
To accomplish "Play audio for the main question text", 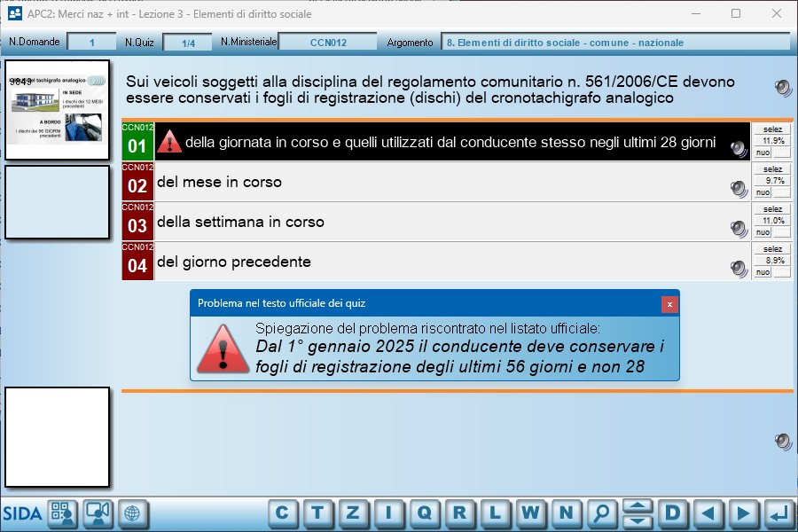I will pyautogui.click(x=782, y=87).
